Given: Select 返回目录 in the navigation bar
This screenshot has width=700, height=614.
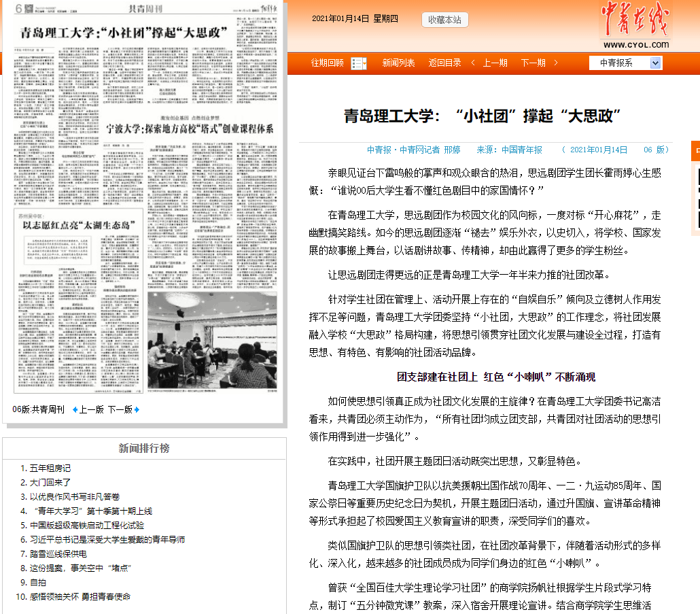Looking at the screenshot, I should [x=444, y=63].
